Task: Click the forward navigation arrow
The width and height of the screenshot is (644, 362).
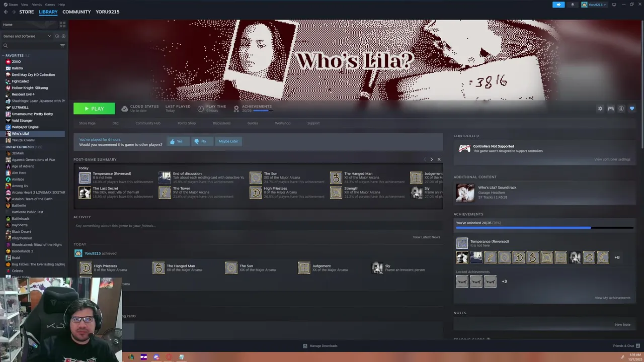Action: (13, 12)
